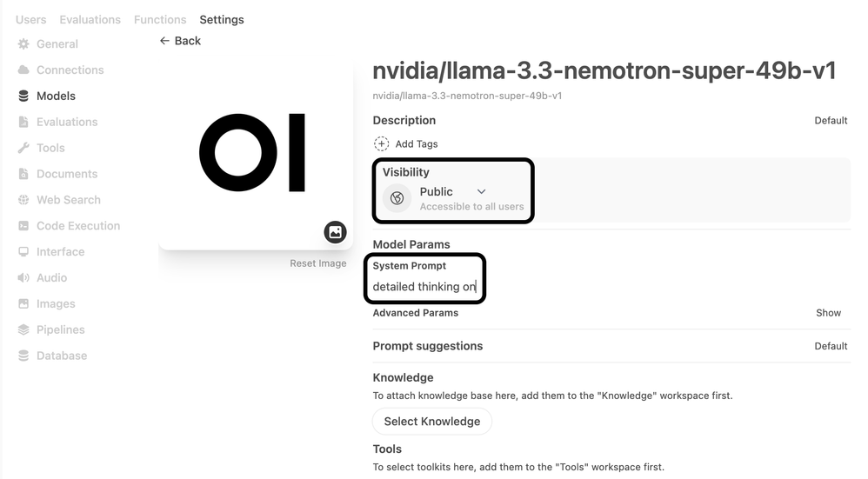Screen dimensions: 868x479
Task: Click into the System Prompt text field
Action: (x=424, y=287)
